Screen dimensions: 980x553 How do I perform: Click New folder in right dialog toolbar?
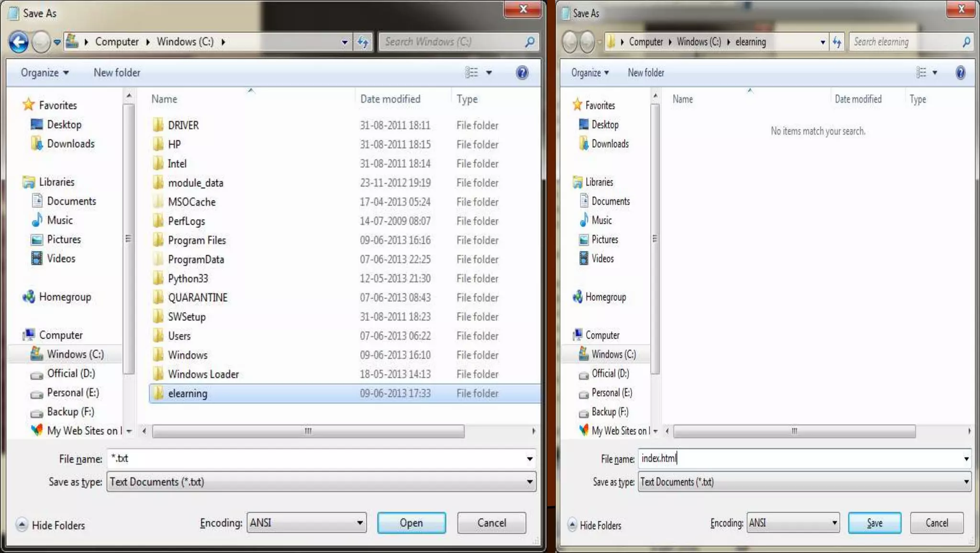tap(646, 73)
